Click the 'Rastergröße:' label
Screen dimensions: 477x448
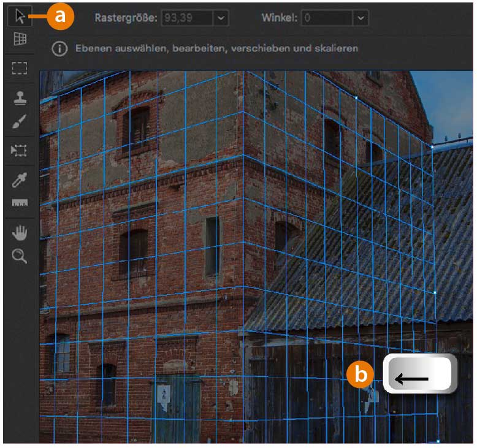[126, 18]
